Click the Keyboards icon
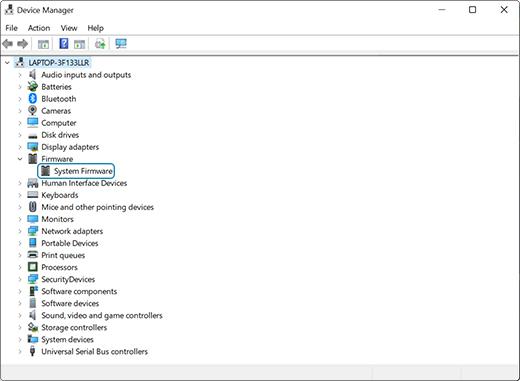The height and width of the screenshot is (381, 520). 33,195
